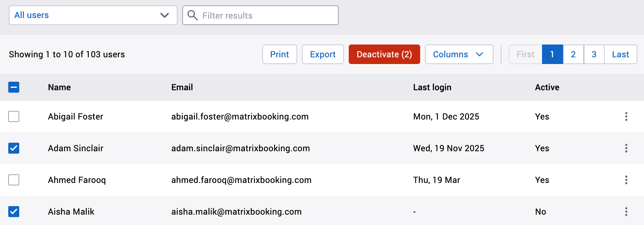Open the three-dot menu for Ahmed Farooq
The image size is (644, 225).
(x=626, y=180)
